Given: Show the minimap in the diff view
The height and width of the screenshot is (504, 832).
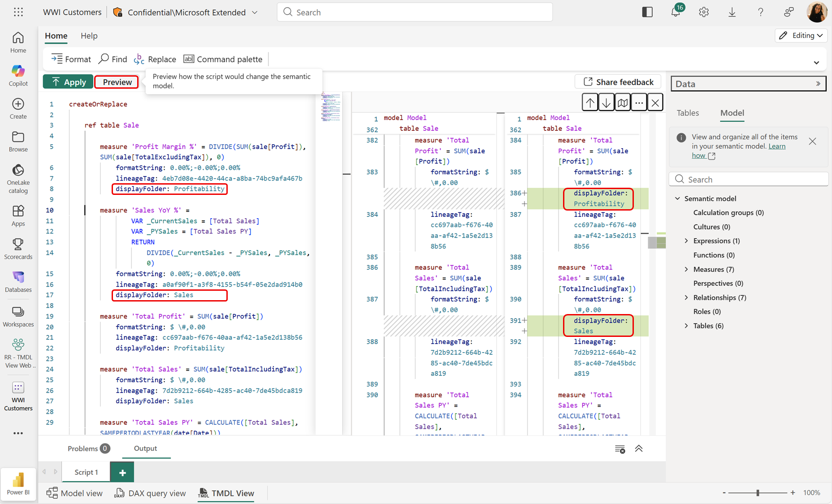Looking at the screenshot, I should coord(623,102).
